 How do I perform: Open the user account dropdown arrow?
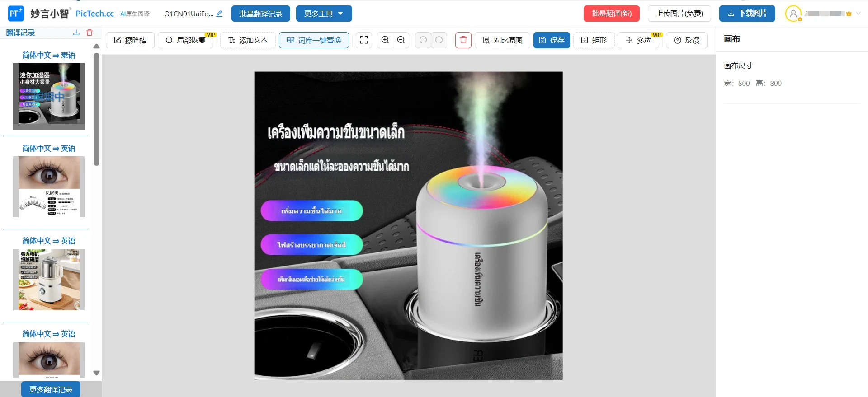click(858, 14)
